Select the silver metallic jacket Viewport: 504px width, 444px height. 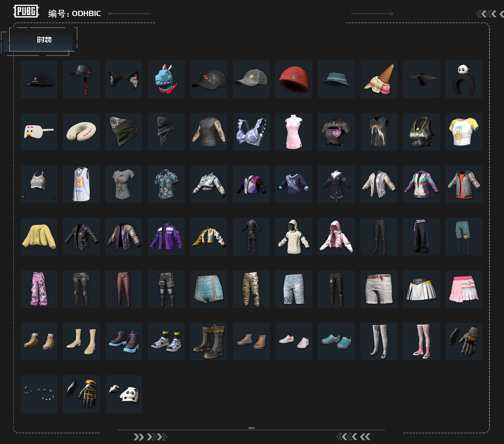coord(379,184)
